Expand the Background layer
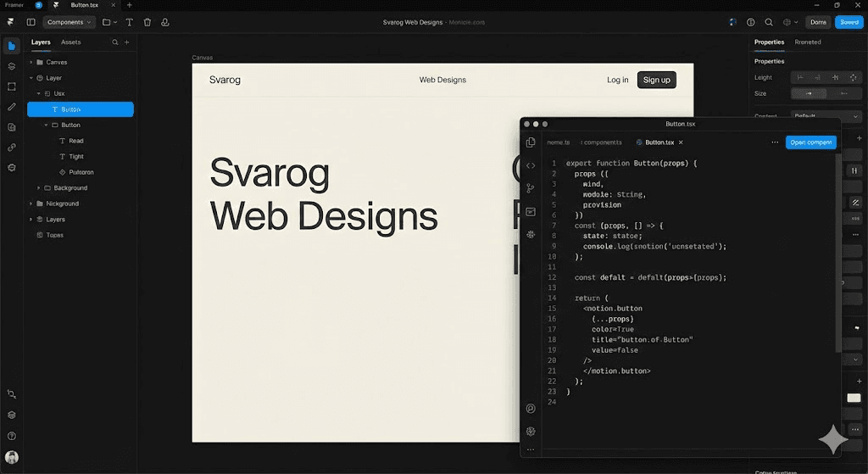The image size is (868, 474). click(x=39, y=187)
